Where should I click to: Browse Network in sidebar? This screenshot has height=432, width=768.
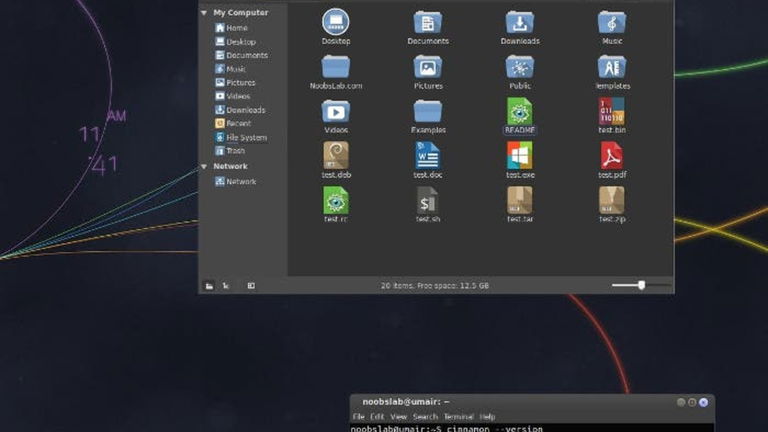coord(236,182)
